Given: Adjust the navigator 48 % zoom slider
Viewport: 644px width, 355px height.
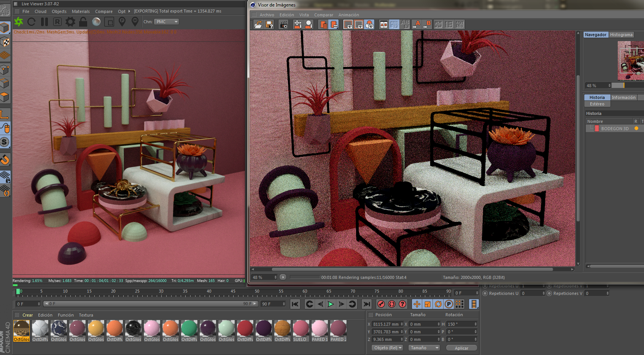Looking at the screenshot, I should pos(627,86).
